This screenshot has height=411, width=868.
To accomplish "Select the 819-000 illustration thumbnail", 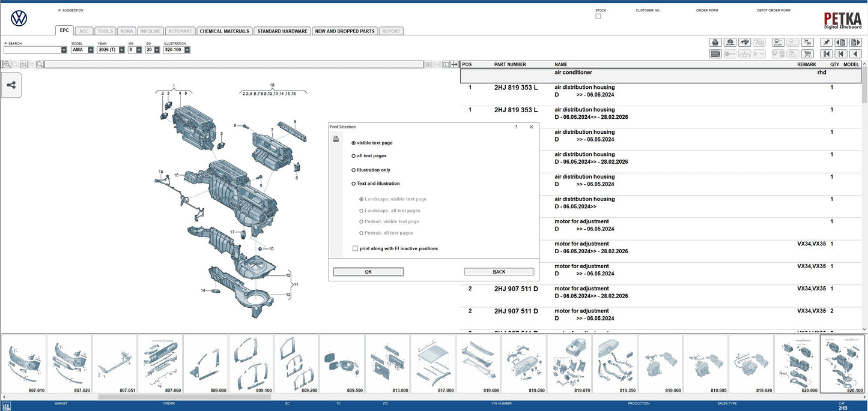I will point(478,363).
